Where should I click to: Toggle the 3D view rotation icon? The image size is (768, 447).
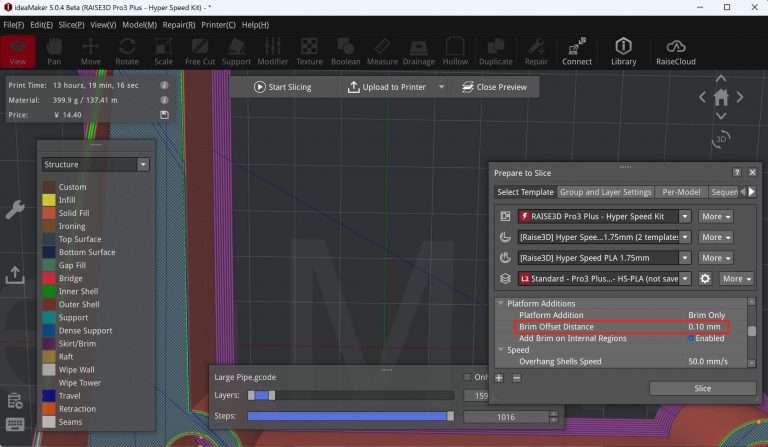[720, 139]
